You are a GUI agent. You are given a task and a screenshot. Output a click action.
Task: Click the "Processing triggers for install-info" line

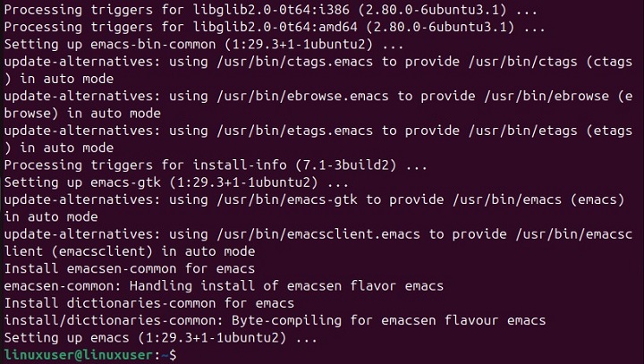pos(216,165)
